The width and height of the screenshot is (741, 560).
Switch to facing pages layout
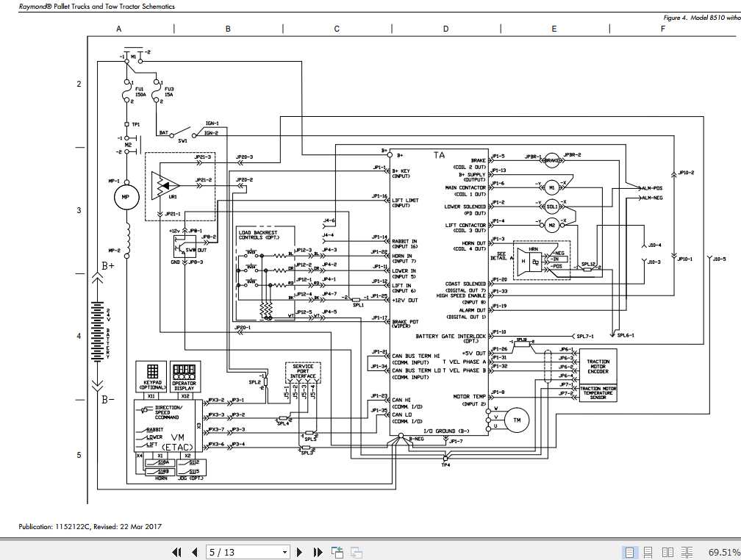667,551
